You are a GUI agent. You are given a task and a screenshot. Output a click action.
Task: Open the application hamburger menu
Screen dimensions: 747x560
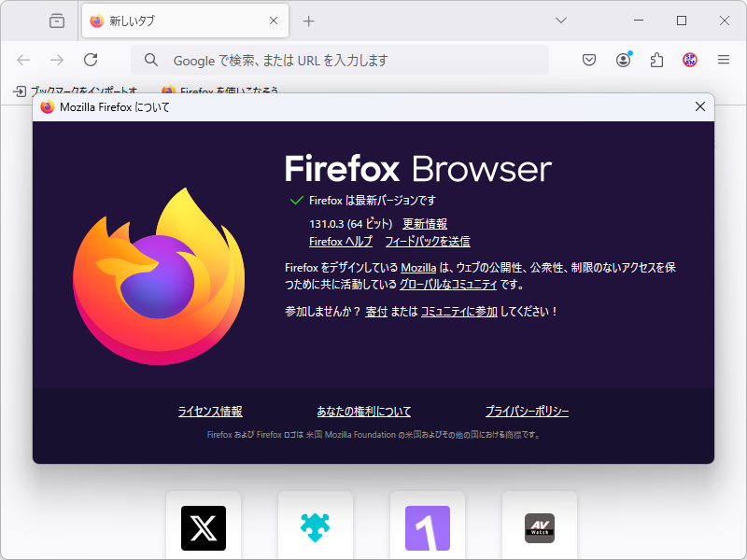pos(724,59)
